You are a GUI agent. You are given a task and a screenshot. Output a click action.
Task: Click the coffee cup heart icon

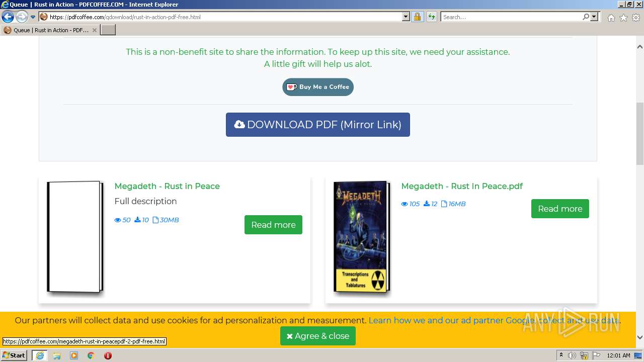click(x=292, y=87)
